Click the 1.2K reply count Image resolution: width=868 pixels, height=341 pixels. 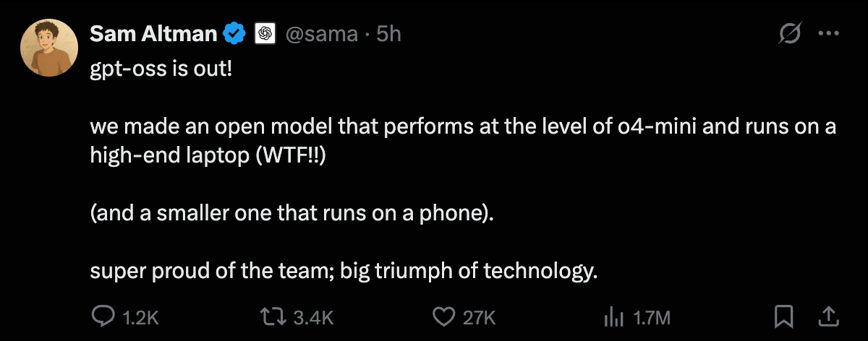pyautogui.click(x=140, y=317)
